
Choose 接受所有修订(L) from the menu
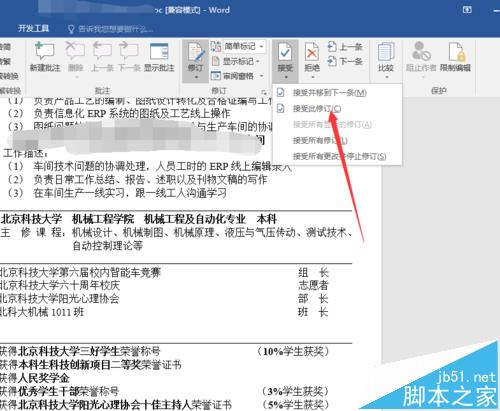(x=320, y=140)
